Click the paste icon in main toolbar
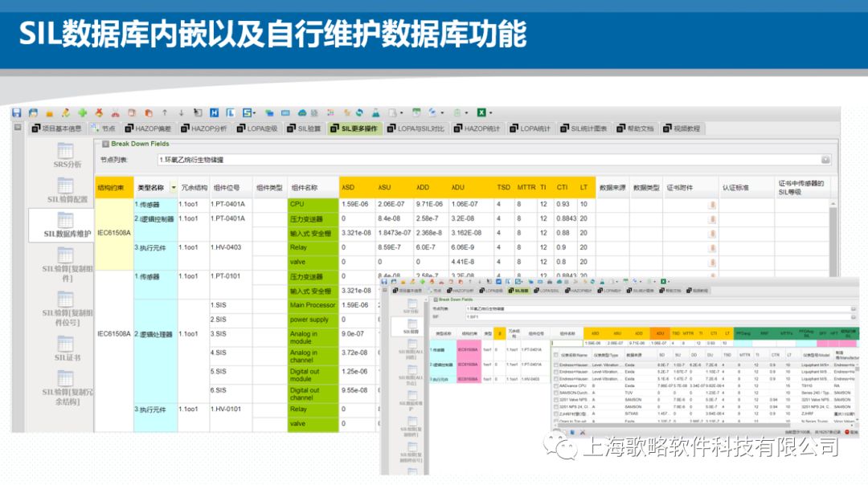Viewport: 868px width, 485px height. click(x=149, y=112)
